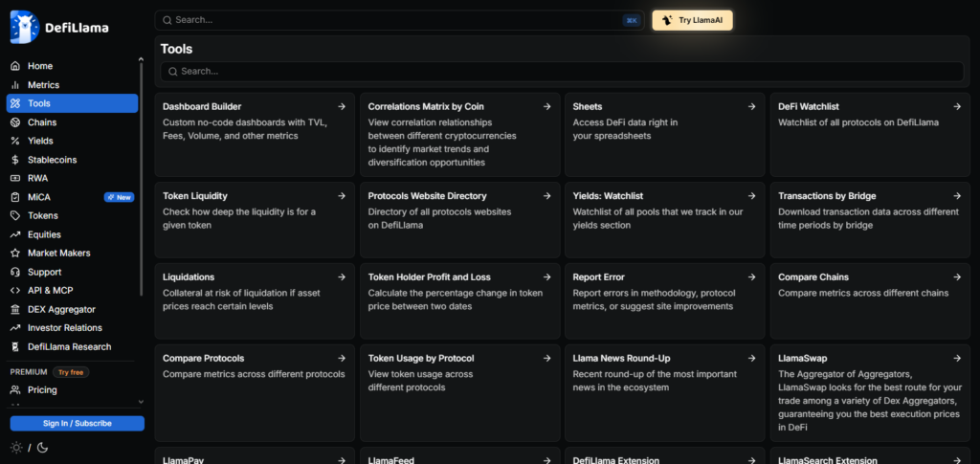Viewport: 980px width, 464px height.
Task: Click the Market Makers star icon
Action: [x=15, y=254]
